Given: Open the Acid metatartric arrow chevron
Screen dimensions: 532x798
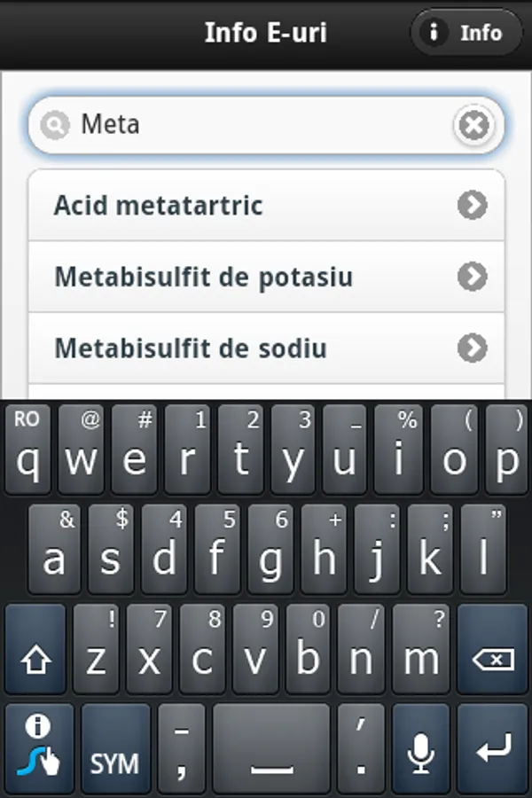Looking at the screenshot, I should click(x=472, y=206).
